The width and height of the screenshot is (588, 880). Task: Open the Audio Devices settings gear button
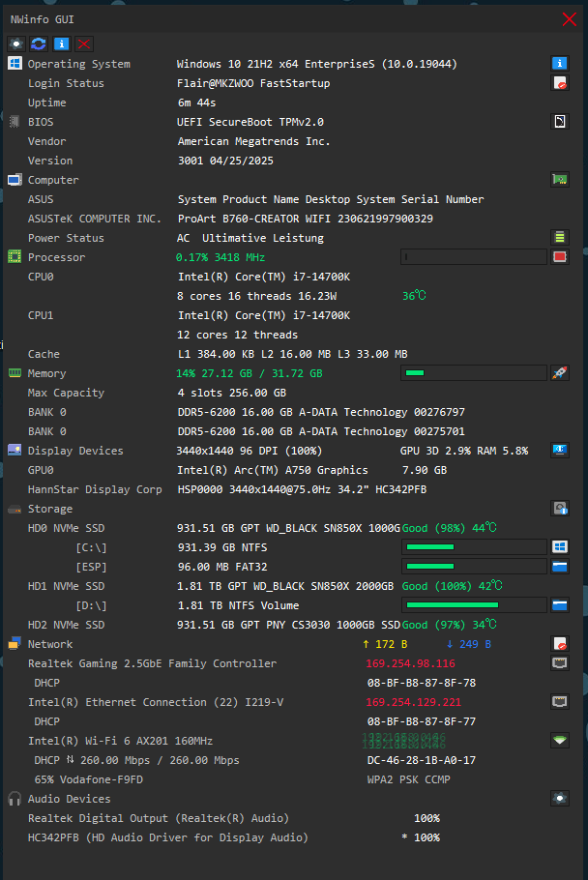point(559,798)
